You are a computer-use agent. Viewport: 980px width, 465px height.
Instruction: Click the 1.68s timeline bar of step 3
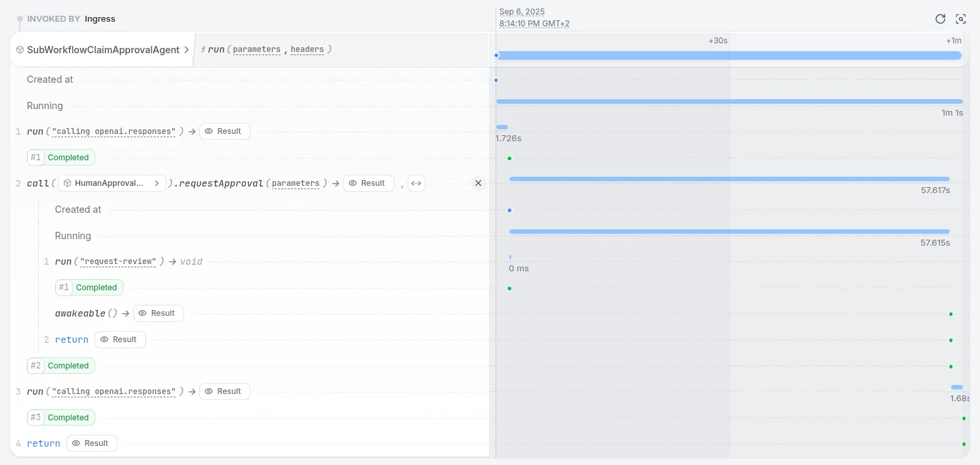(957, 387)
